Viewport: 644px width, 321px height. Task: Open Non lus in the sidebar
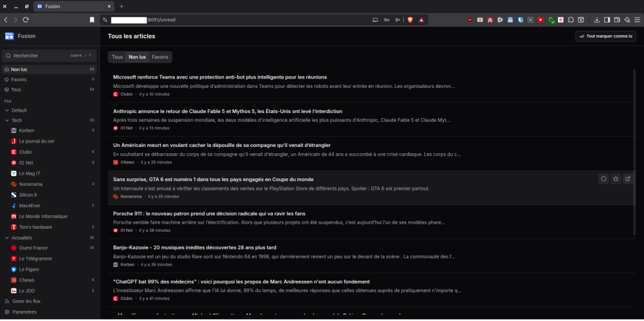point(49,69)
